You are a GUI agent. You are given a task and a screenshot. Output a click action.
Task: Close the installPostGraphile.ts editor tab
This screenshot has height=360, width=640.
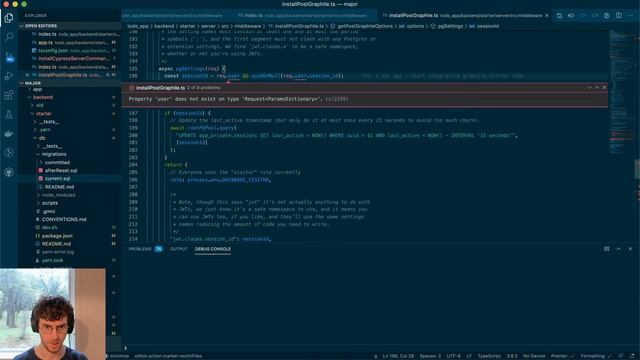point(547,16)
